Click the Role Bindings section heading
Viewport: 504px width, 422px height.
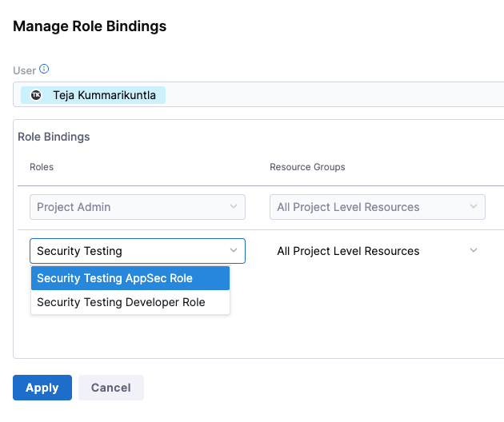(x=54, y=137)
